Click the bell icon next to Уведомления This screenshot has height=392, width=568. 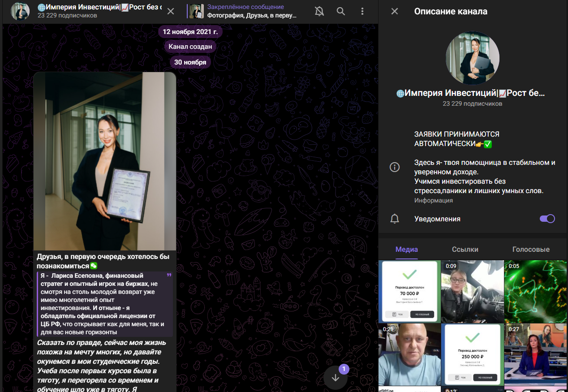(395, 219)
